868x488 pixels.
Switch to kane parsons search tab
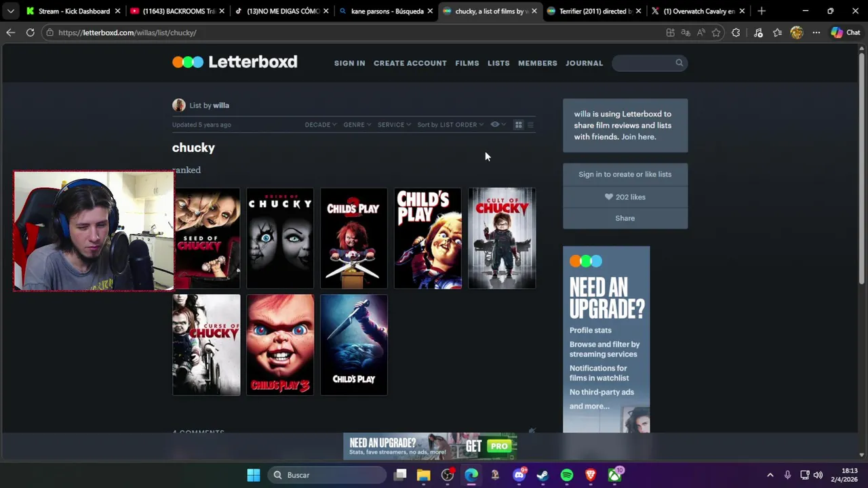pos(385,11)
